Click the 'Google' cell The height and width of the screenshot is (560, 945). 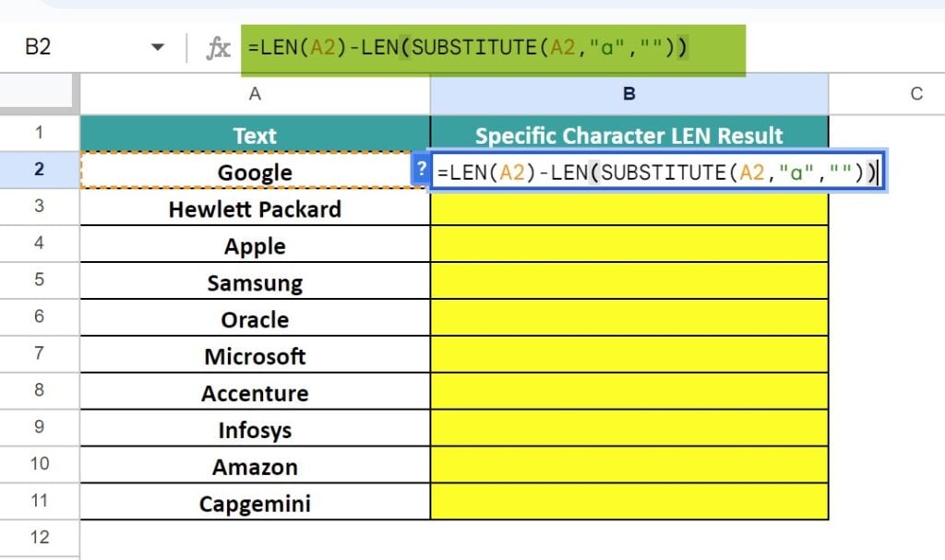click(x=255, y=171)
